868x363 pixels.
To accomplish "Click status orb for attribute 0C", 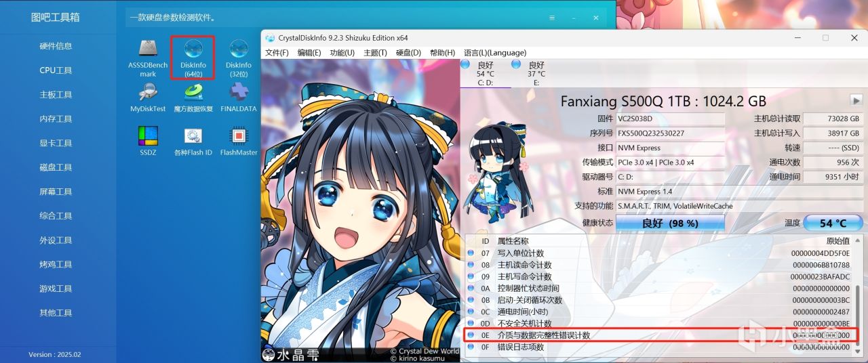I will (x=471, y=312).
